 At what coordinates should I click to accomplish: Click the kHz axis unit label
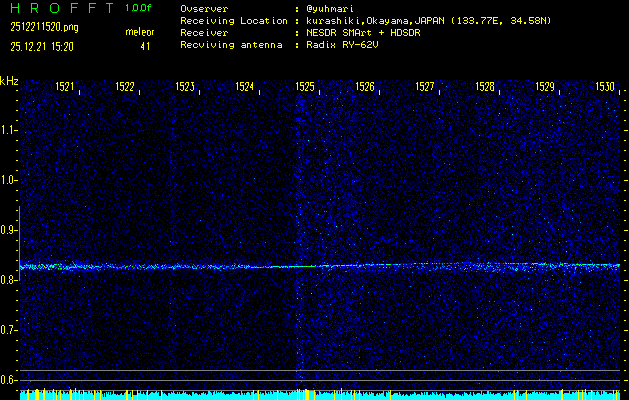[9, 81]
